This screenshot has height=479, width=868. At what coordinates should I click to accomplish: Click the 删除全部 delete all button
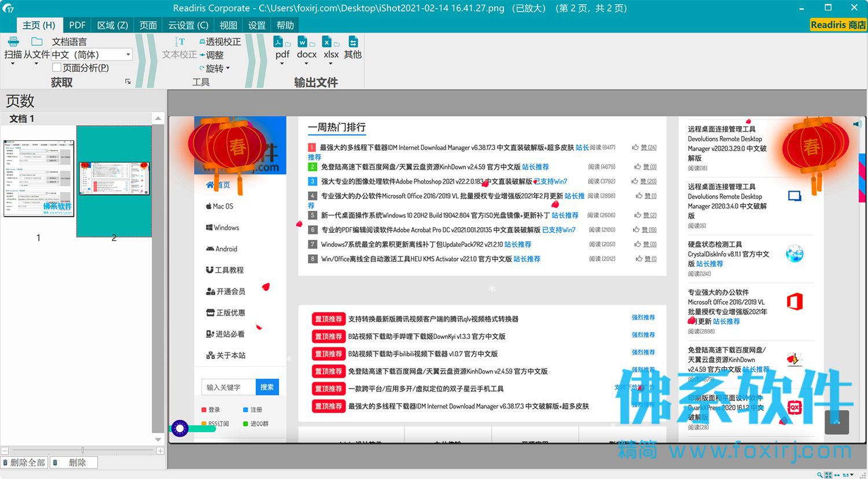[24, 462]
